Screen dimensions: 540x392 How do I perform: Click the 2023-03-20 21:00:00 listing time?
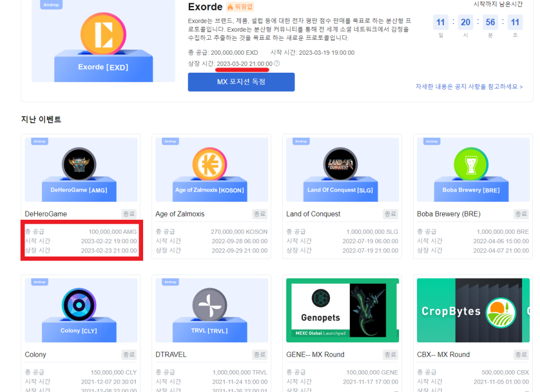pyautogui.click(x=244, y=64)
